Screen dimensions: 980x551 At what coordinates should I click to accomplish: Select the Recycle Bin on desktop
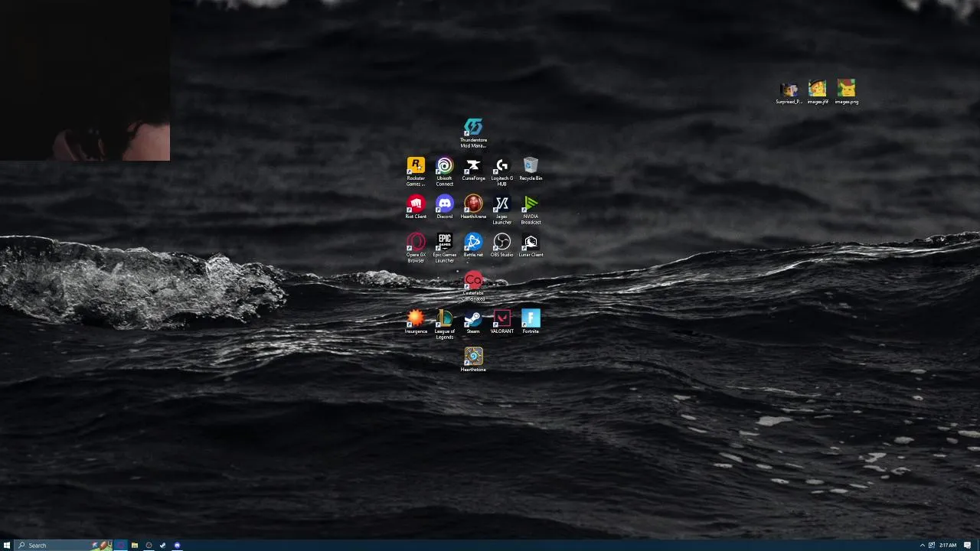pos(531,169)
